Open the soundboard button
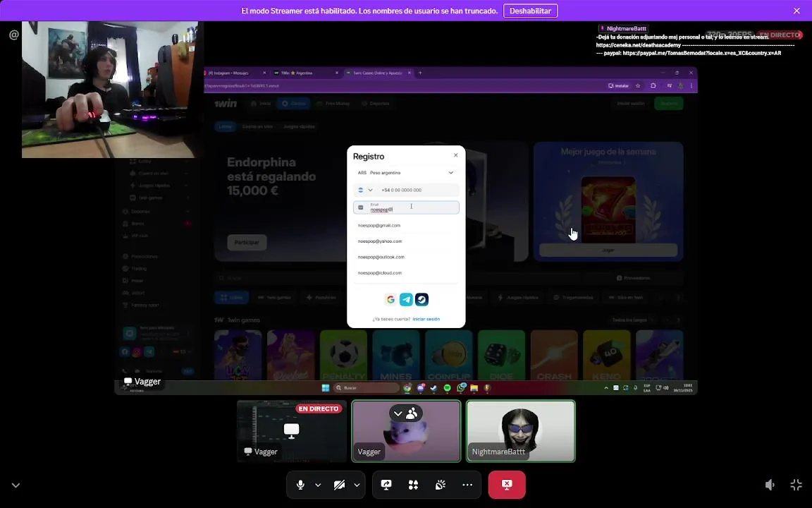Viewport: 812px width, 508px height. [440, 485]
